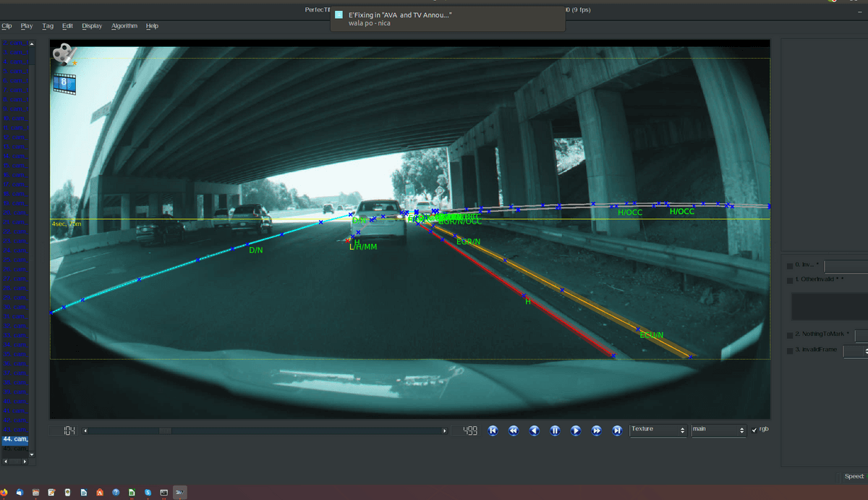The width and height of the screenshot is (868, 500).
Task: Open the Edit menu
Action: point(67,26)
